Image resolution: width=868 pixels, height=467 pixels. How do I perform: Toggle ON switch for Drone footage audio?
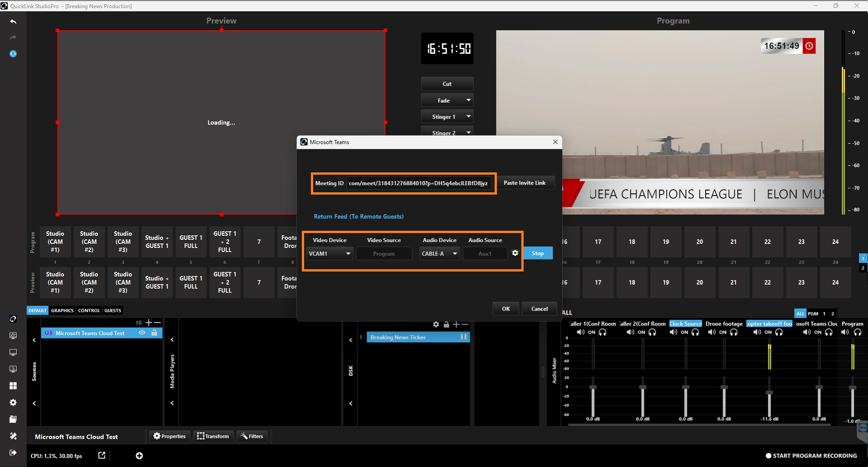pos(723,332)
